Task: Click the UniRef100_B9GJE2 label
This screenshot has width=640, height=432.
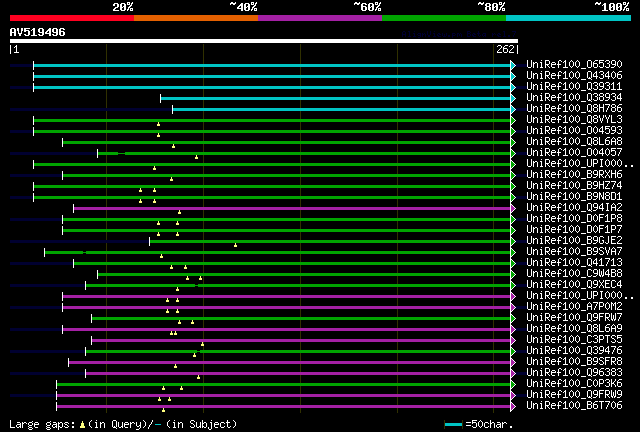Action: [x=574, y=241]
